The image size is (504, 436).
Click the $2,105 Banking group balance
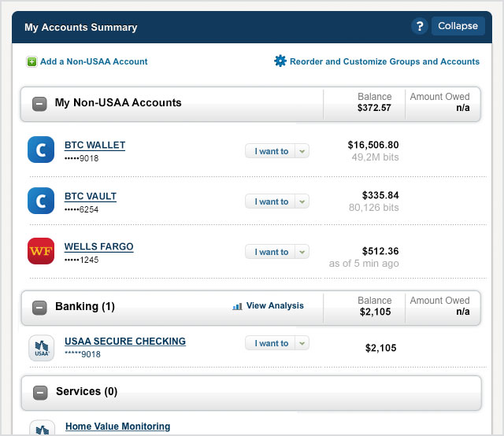pyautogui.click(x=375, y=312)
